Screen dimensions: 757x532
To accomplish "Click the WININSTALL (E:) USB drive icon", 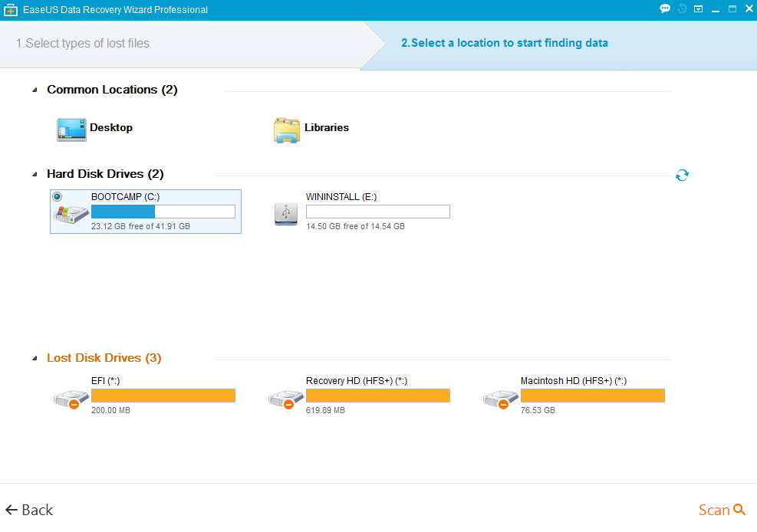I will [x=286, y=213].
